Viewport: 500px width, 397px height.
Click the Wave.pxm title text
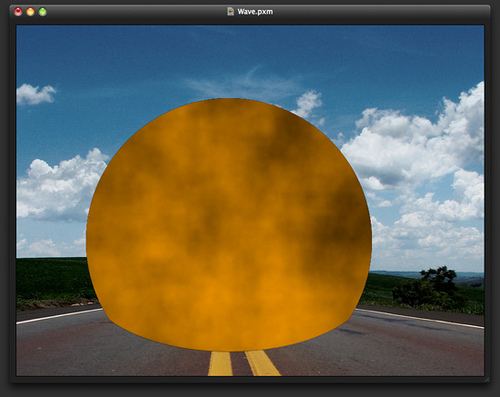coord(255,12)
